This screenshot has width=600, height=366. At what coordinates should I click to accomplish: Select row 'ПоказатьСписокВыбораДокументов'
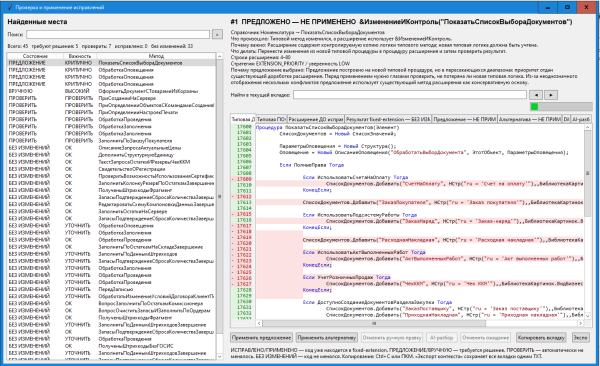coord(111,63)
